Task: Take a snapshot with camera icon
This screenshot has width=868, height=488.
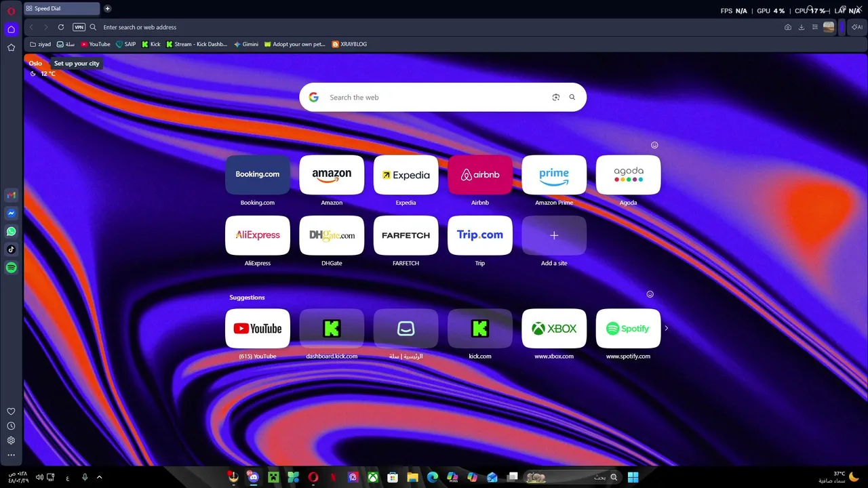Action: point(787,27)
